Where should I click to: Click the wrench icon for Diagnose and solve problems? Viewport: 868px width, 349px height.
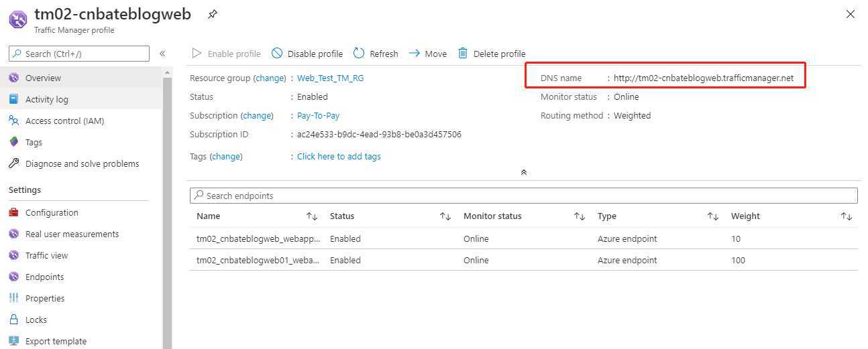(13, 163)
